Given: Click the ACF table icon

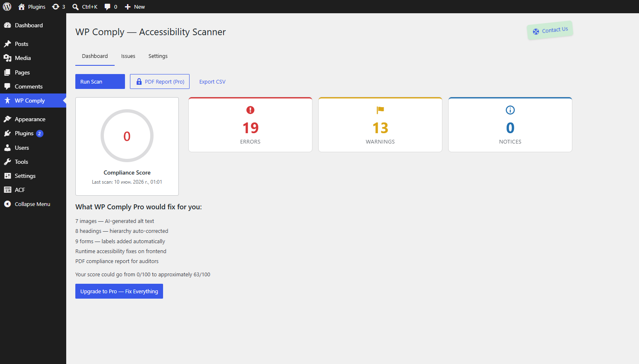Looking at the screenshot, I should pyautogui.click(x=7, y=190).
